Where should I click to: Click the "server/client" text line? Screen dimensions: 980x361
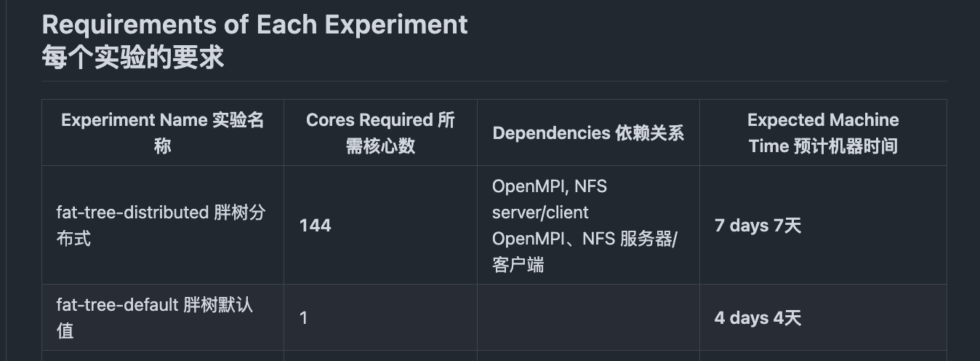pyautogui.click(x=540, y=213)
